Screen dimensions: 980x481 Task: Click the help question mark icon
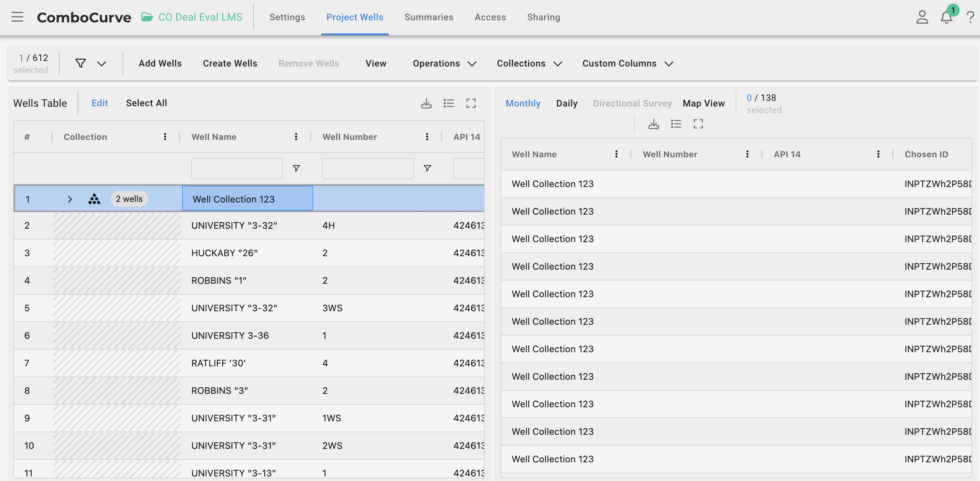[x=970, y=17]
